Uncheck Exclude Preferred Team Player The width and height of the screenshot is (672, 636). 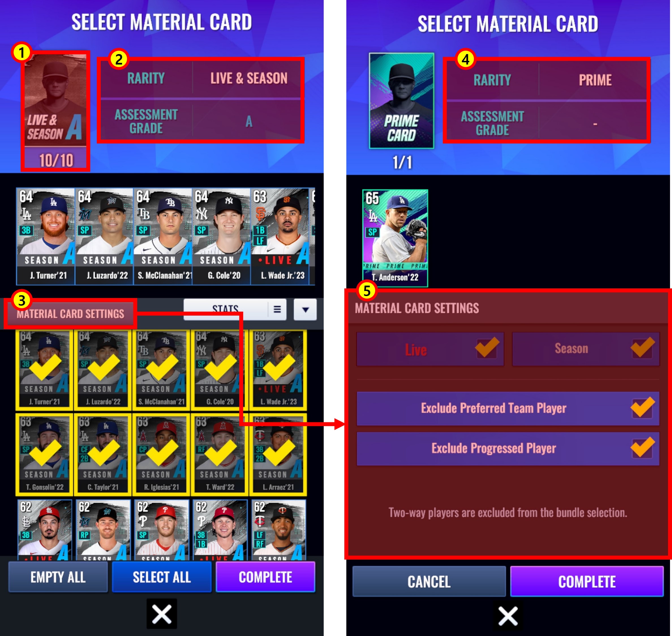click(642, 408)
